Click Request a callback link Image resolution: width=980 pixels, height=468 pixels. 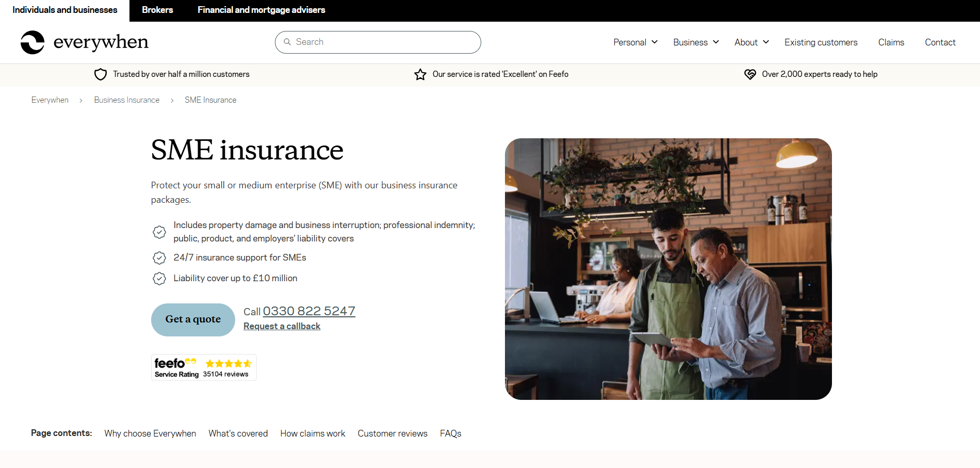pyautogui.click(x=282, y=326)
